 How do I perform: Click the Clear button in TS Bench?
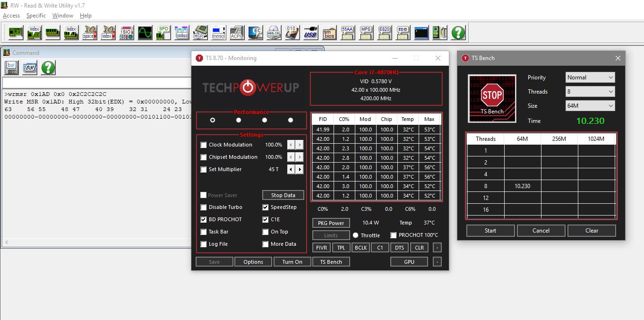592,231
